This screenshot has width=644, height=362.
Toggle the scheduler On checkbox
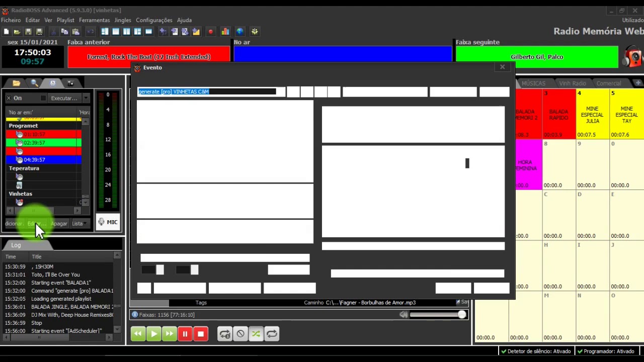point(9,98)
